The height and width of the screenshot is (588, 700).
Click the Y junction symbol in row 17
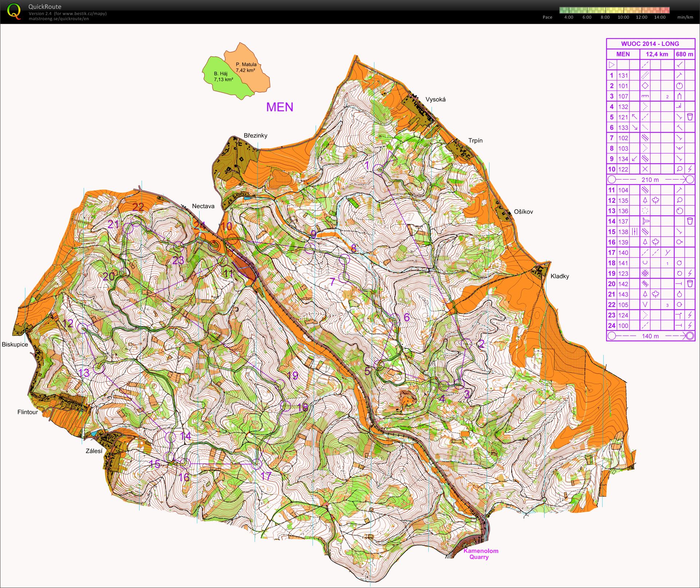pos(667,252)
